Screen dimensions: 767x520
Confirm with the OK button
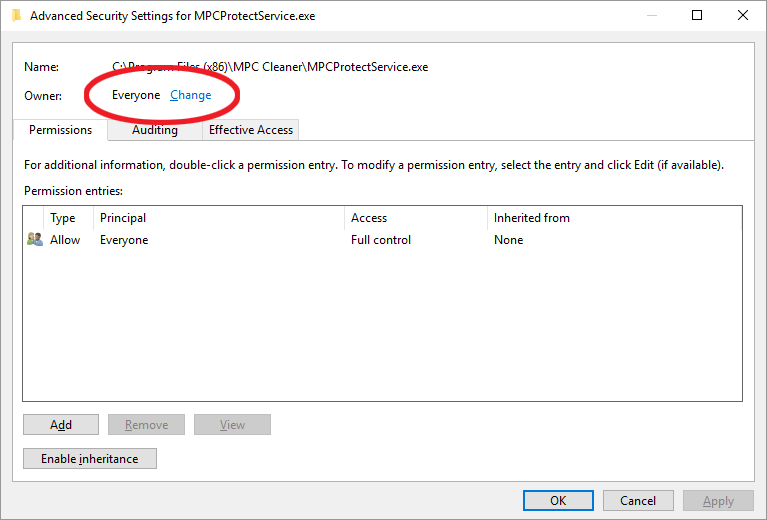tap(558, 500)
